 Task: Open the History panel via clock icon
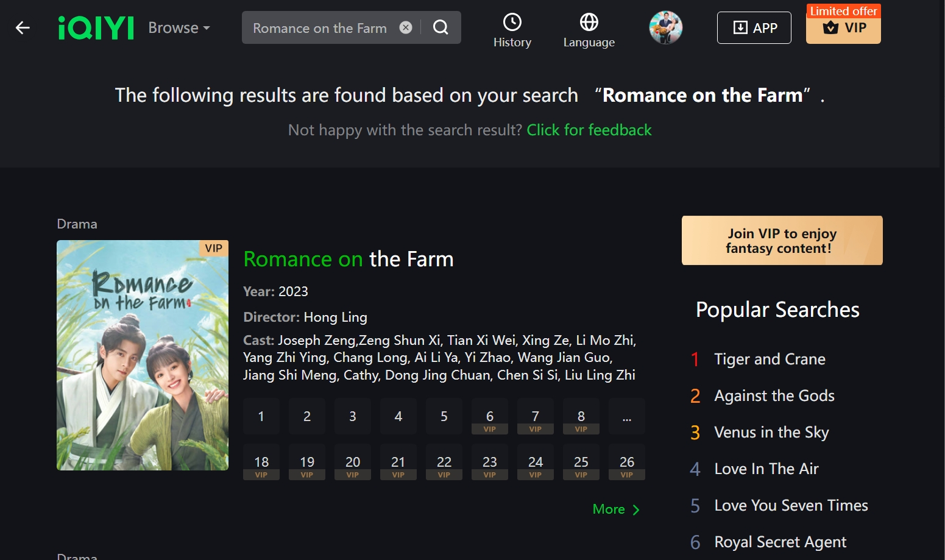tap(512, 27)
